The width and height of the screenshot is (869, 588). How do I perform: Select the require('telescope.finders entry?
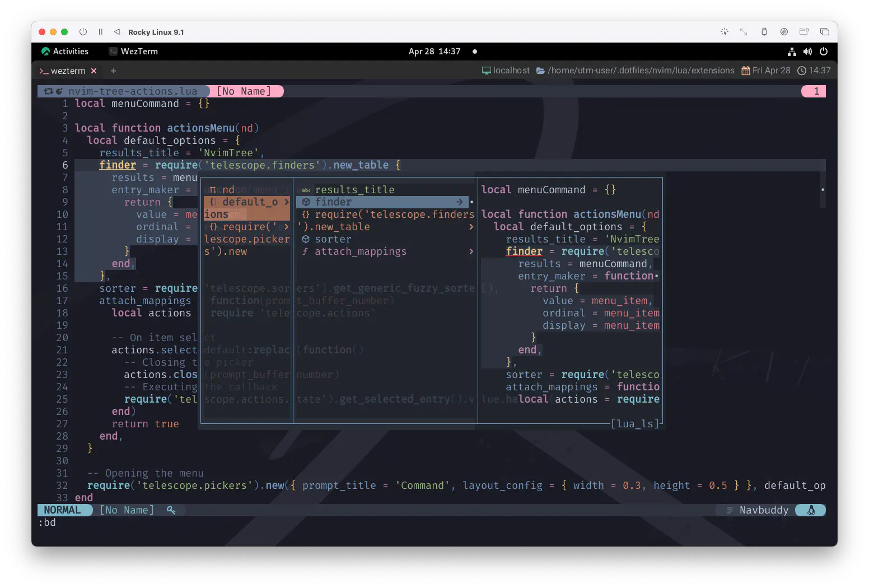pos(394,214)
